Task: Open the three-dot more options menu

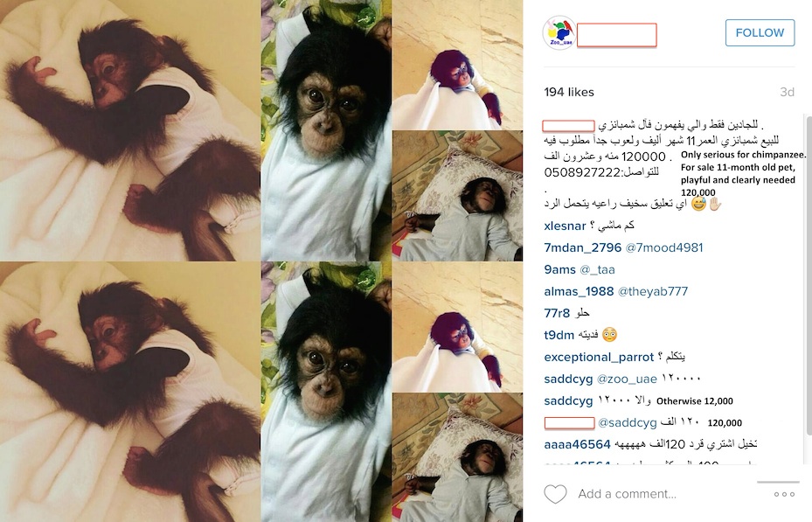Action: pyautogui.click(x=784, y=494)
